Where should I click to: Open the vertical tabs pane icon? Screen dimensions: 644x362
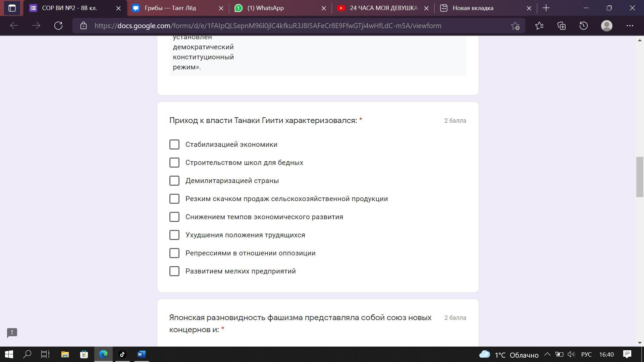tap(12, 8)
